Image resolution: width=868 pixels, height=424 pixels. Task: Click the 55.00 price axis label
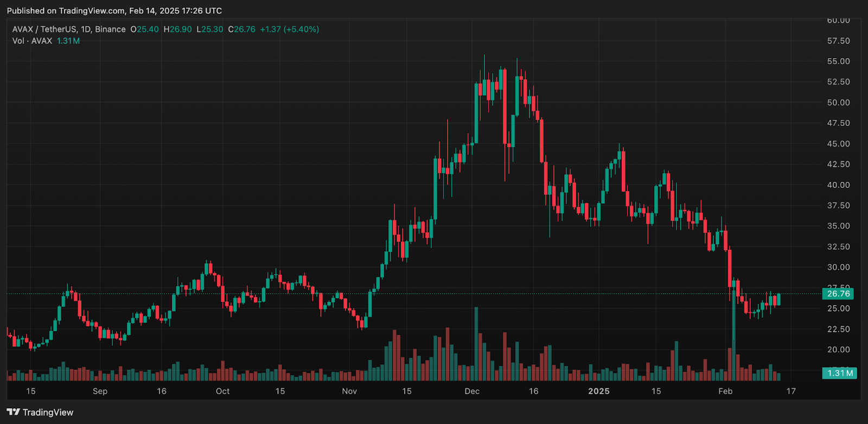[x=838, y=61]
